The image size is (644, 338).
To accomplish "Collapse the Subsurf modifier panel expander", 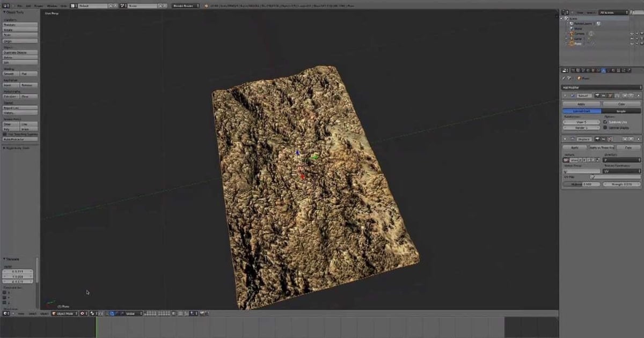I will pyautogui.click(x=565, y=95).
